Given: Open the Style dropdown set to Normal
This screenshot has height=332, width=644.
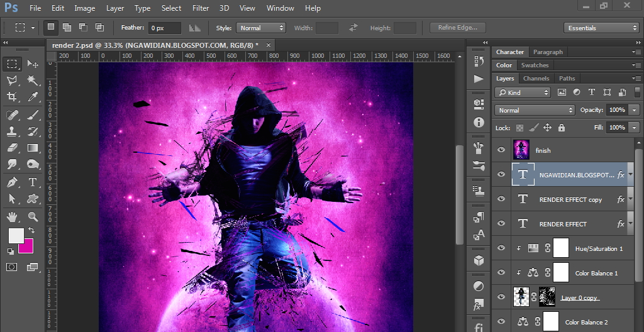Looking at the screenshot, I should 261,28.
